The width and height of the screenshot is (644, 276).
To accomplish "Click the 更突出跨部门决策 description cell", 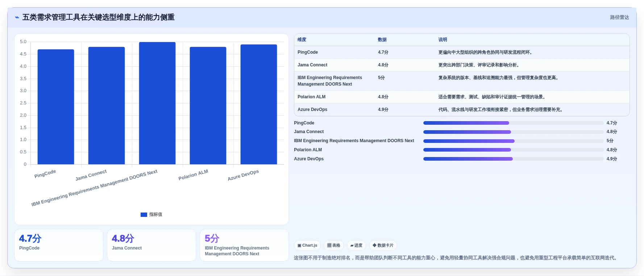I will (x=479, y=65).
